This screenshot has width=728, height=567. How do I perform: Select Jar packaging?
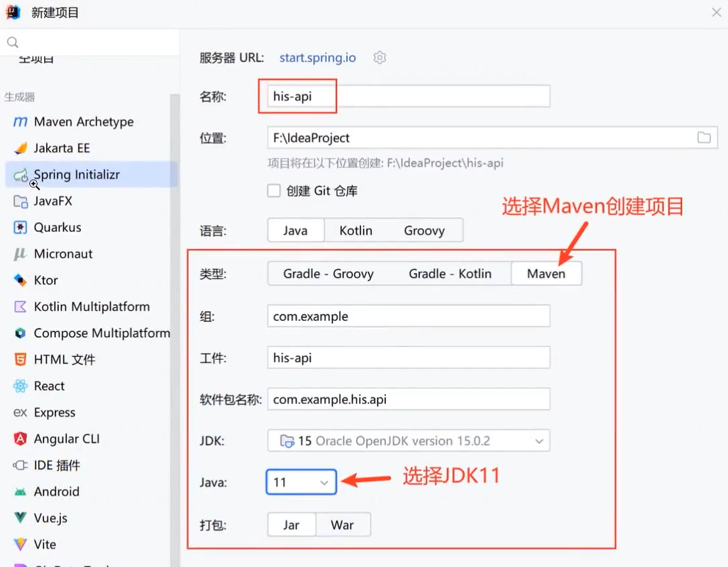tap(291, 524)
